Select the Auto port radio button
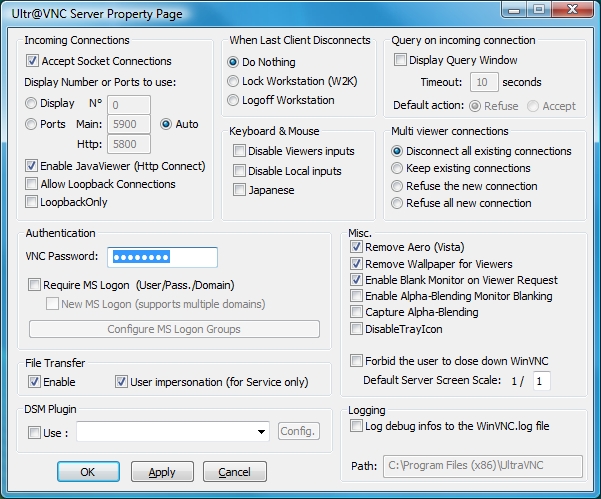The height and width of the screenshot is (499, 601). 166,124
